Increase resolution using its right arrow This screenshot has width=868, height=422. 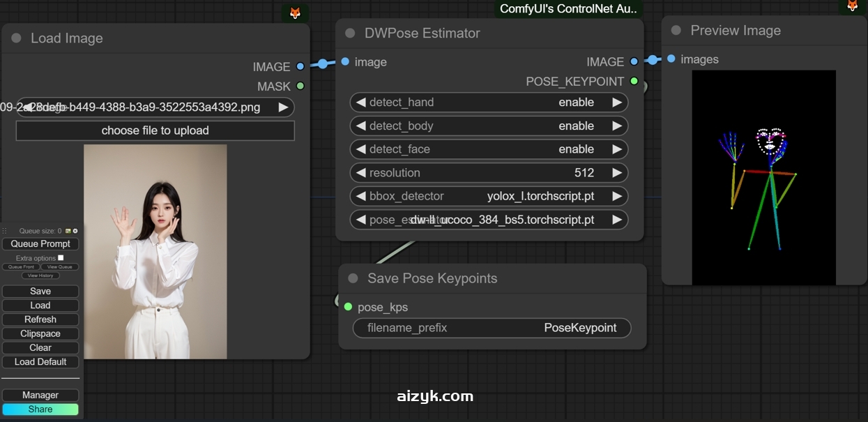[617, 172]
